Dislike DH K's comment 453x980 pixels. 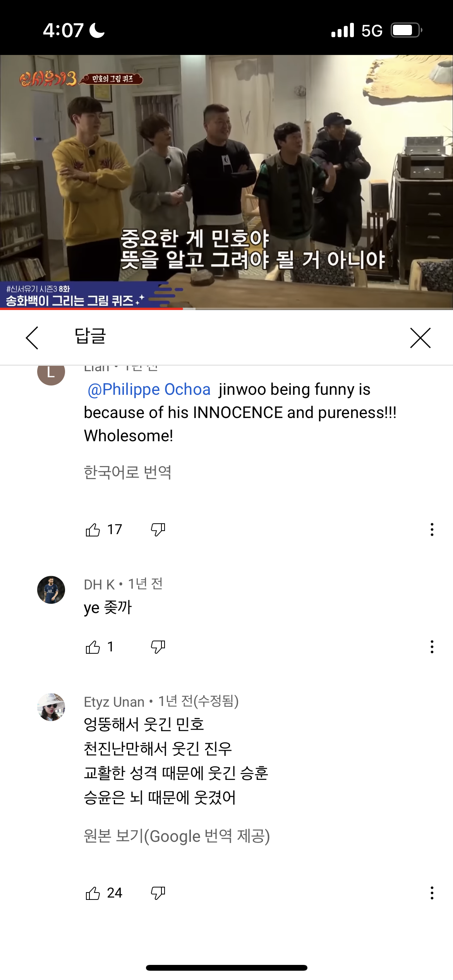point(158,647)
